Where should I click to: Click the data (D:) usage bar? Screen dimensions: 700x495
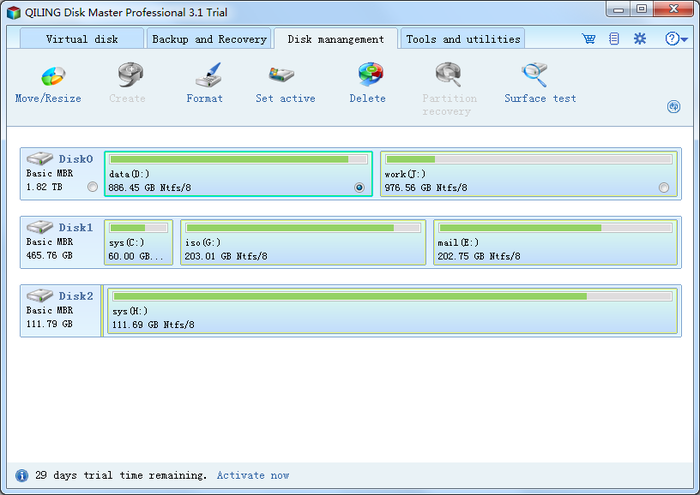(238, 159)
